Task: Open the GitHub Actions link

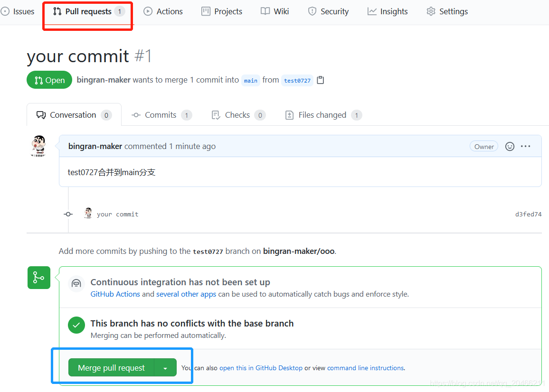Action: (x=115, y=294)
